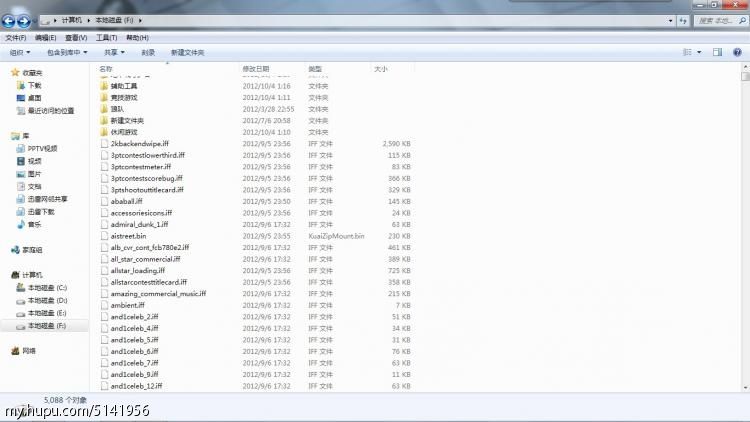This screenshot has width=750, height=422.
Task: Open Help via the blue question icon
Action: click(x=737, y=52)
